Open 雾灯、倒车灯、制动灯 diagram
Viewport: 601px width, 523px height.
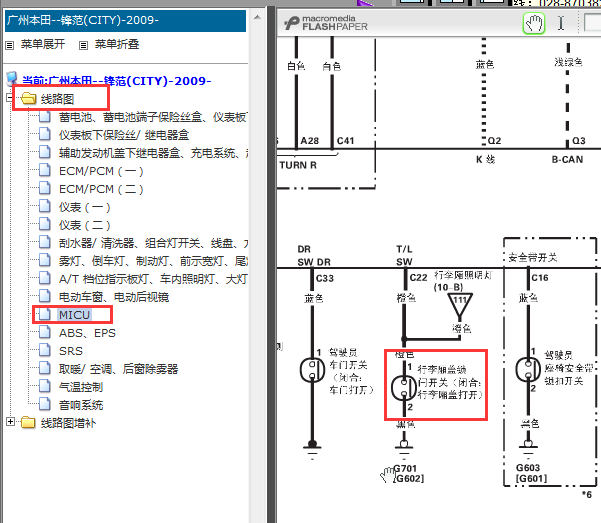153,261
